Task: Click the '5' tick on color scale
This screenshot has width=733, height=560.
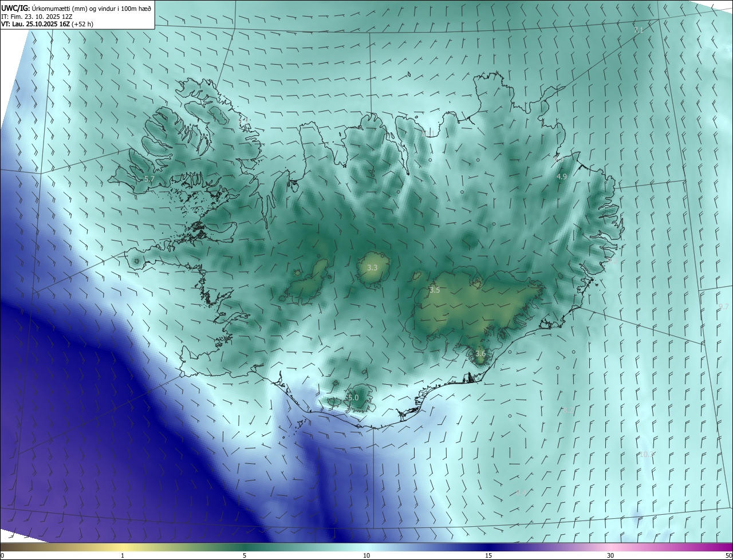Action: coord(245,555)
